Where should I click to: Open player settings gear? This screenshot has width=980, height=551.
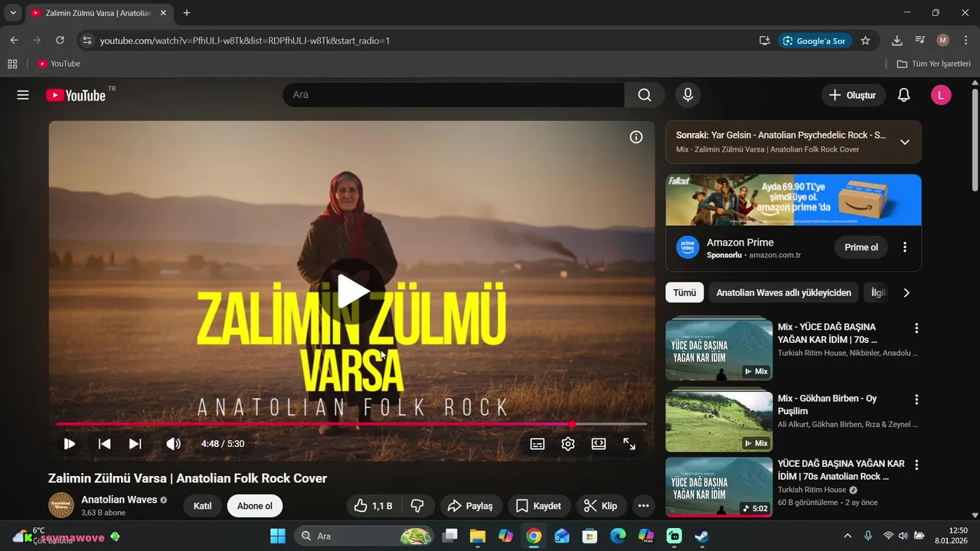[x=568, y=444]
